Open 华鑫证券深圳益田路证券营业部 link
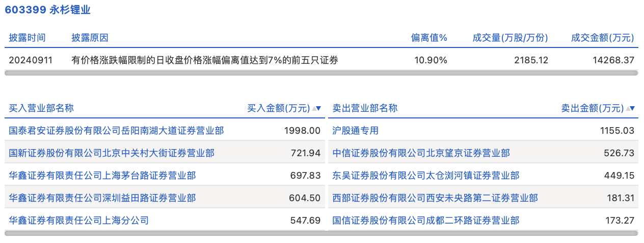The height and width of the screenshot is (243, 644). click(102, 198)
